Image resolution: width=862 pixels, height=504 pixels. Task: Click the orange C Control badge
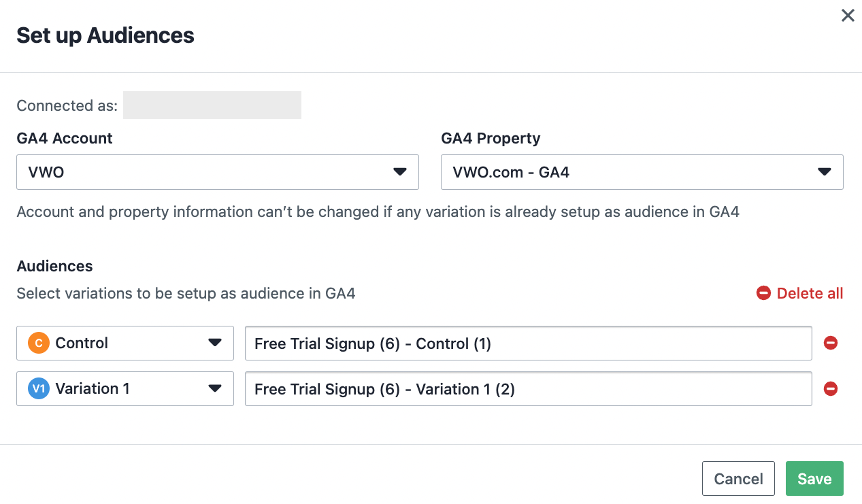[39, 343]
